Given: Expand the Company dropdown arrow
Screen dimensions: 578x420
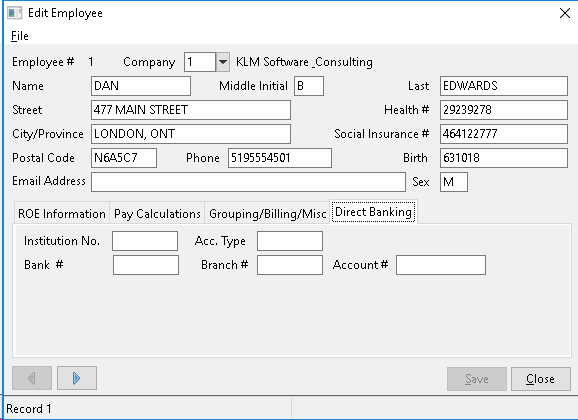Looking at the screenshot, I should (x=223, y=62).
